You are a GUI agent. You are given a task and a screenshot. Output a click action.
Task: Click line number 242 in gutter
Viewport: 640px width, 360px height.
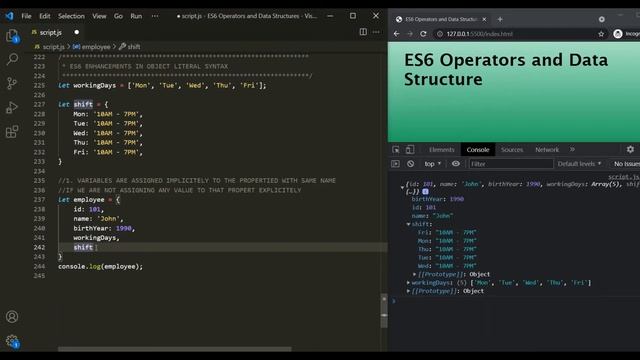tap(39, 247)
